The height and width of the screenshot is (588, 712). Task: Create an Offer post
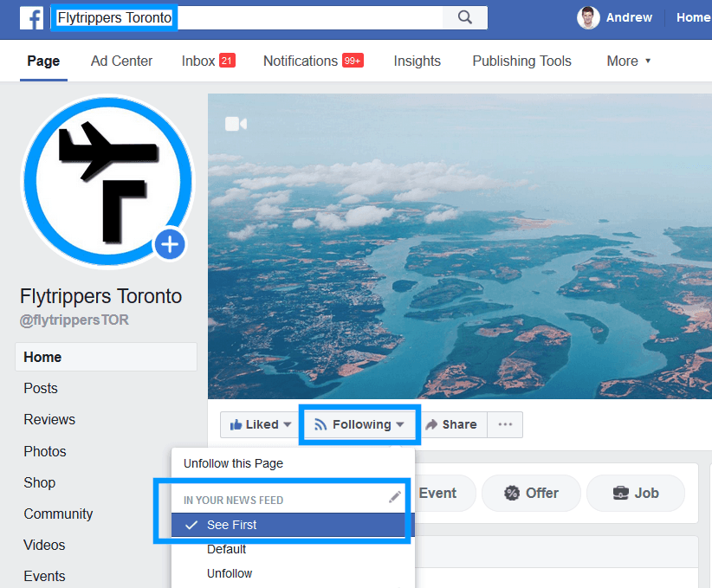(x=531, y=493)
